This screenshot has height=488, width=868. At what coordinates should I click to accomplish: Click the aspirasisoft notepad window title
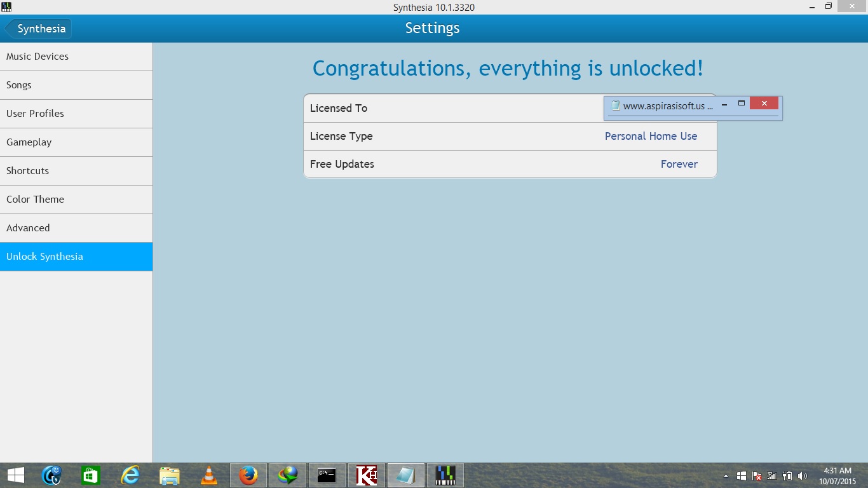668,106
